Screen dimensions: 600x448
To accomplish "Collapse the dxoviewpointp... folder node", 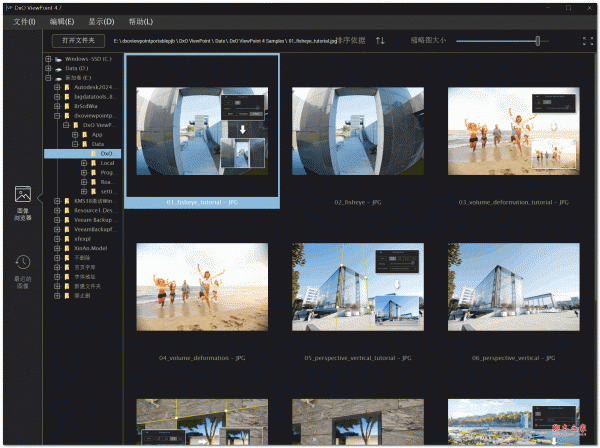I will click(57, 116).
